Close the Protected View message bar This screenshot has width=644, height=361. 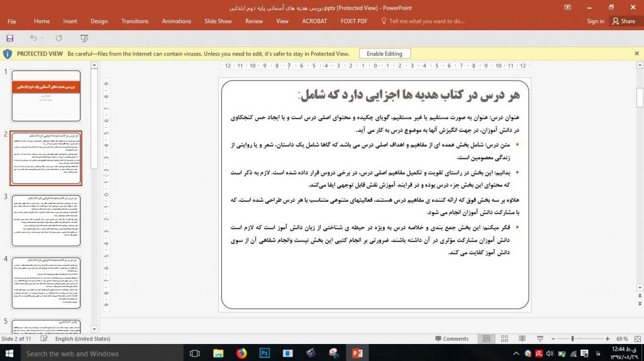tap(636, 54)
